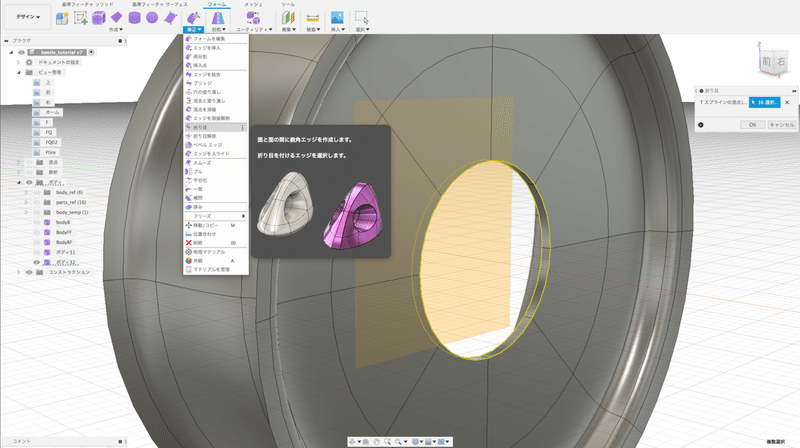Choose ベベル エッジ menu entry

(216, 145)
